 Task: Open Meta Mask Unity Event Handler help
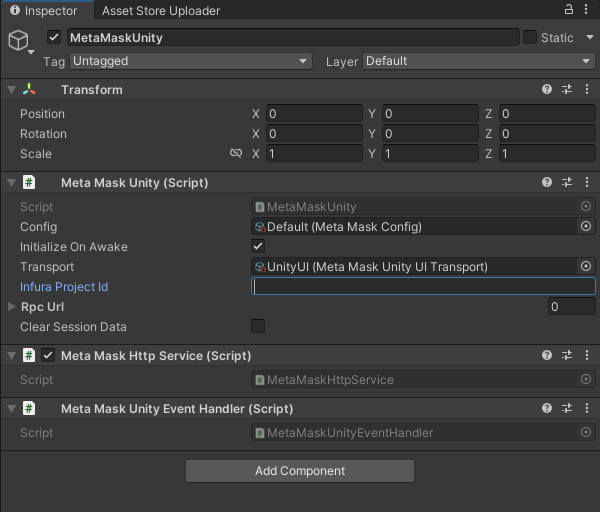click(x=547, y=408)
